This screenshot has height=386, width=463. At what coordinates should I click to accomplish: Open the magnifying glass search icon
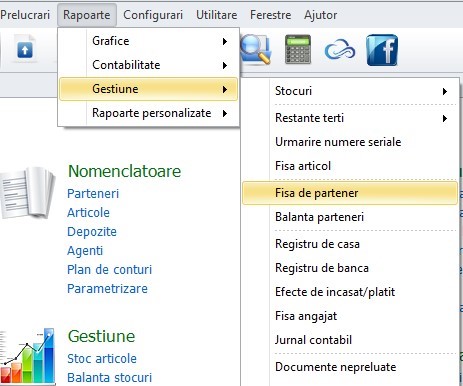[255, 49]
